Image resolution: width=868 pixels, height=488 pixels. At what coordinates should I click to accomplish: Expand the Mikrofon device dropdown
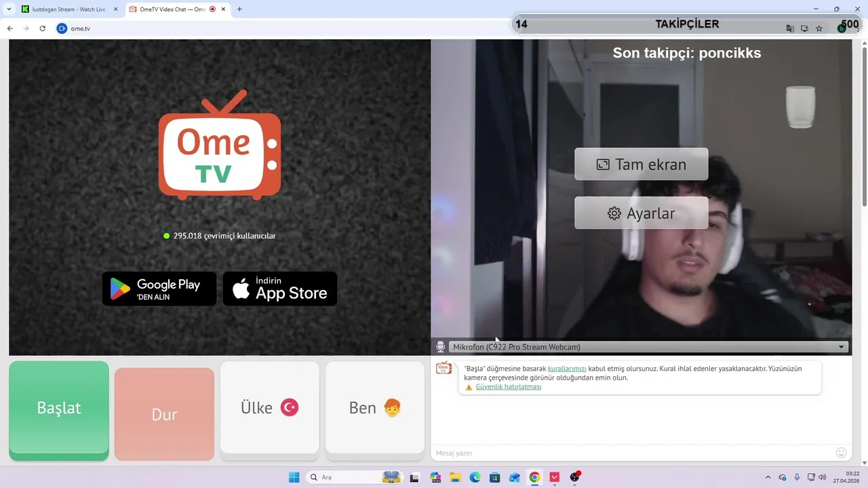(x=648, y=347)
